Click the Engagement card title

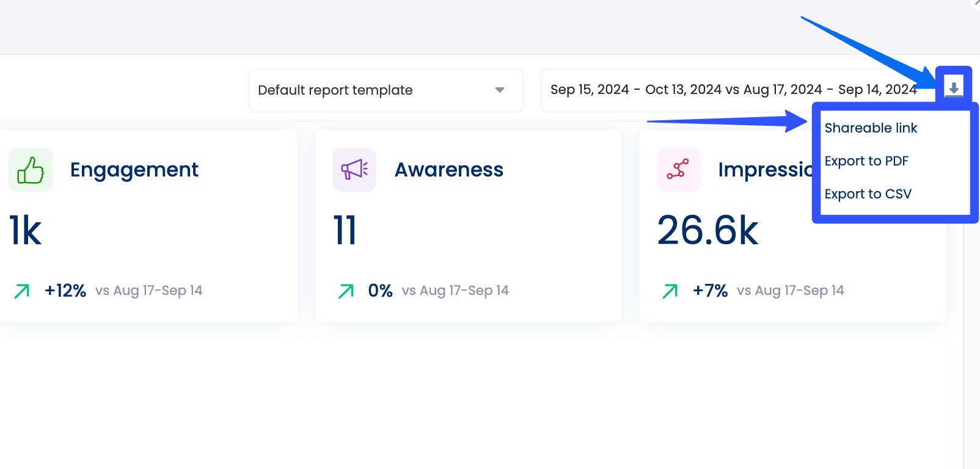click(134, 170)
